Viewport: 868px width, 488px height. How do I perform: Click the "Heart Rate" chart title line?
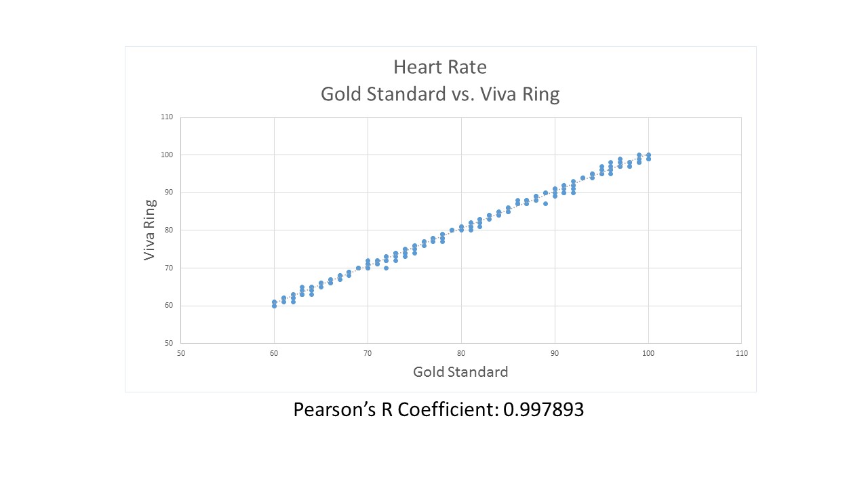pos(439,67)
